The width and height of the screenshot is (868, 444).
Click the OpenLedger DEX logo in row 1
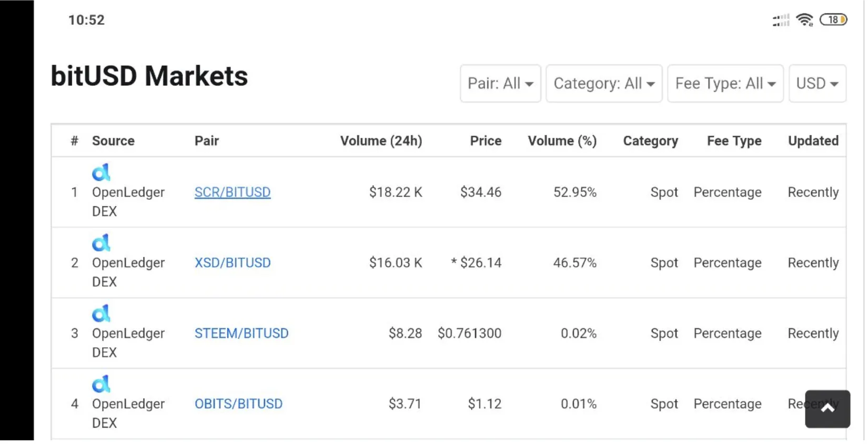click(x=101, y=172)
